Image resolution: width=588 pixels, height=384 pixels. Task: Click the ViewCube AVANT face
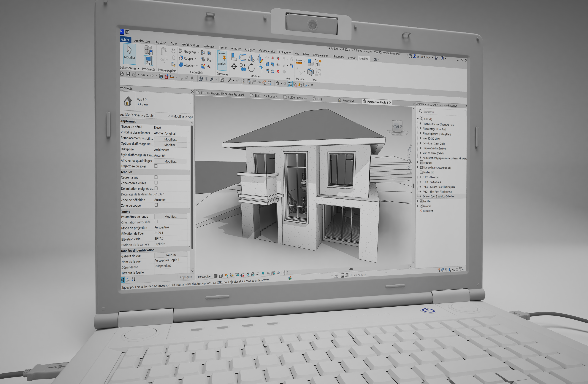[x=396, y=126]
